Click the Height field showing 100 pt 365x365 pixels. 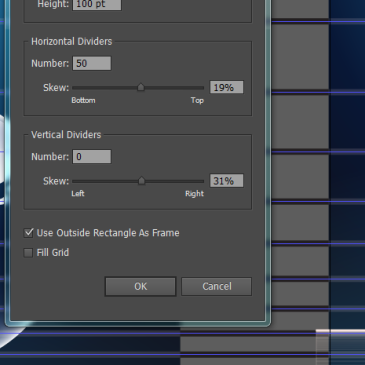pyautogui.click(x=97, y=4)
